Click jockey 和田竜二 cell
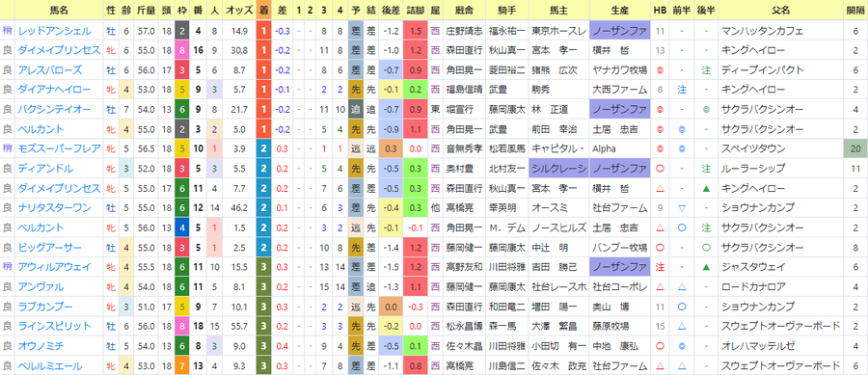The height and width of the screenshot is (375, 868). click(x=507, y=307)
